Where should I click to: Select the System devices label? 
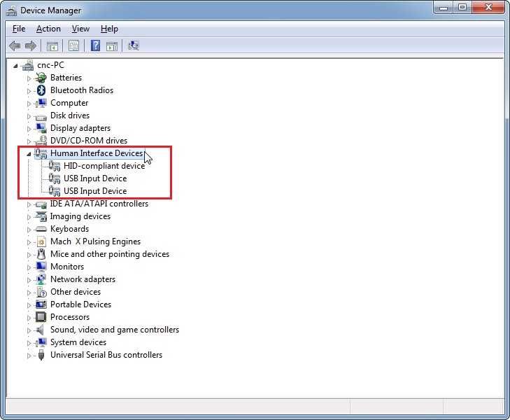78,342
